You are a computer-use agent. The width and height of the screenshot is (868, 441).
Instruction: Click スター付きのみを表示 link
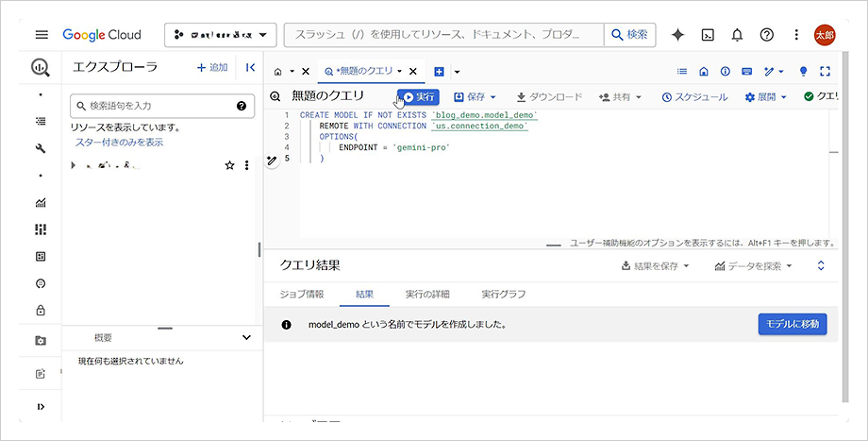pyautogui.click(x=119, y=143)
